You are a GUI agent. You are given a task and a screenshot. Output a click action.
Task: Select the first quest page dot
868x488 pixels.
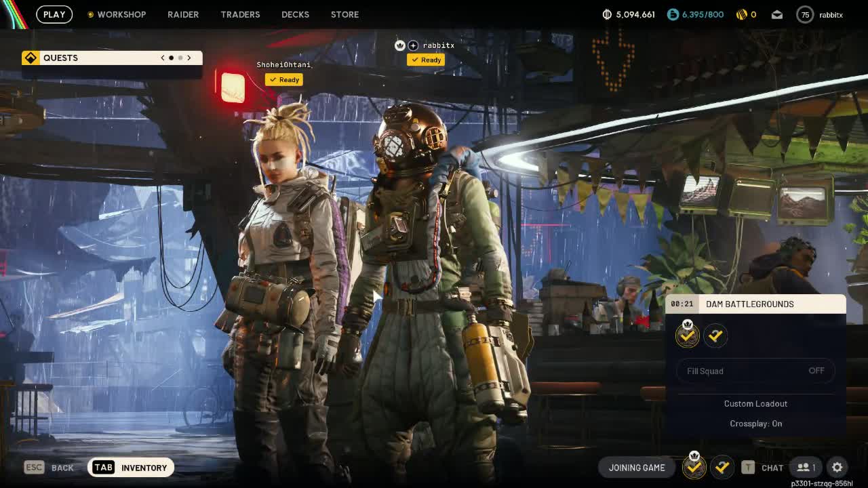[x=171, y=58]
